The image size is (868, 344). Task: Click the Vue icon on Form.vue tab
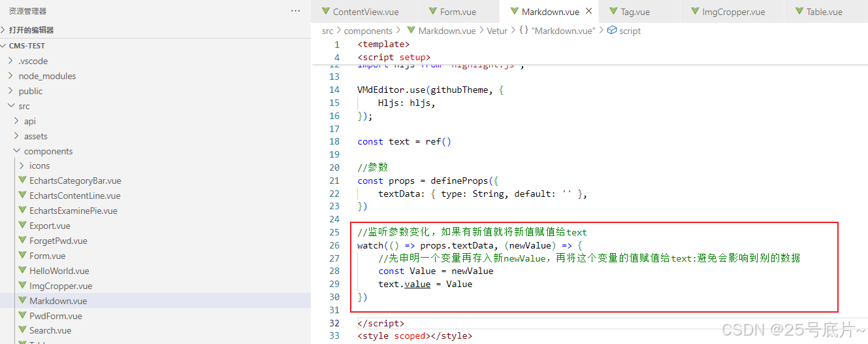tap(433, 11)
